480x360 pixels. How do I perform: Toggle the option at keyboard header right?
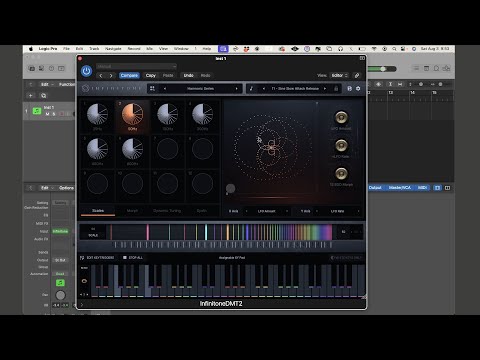346,258
